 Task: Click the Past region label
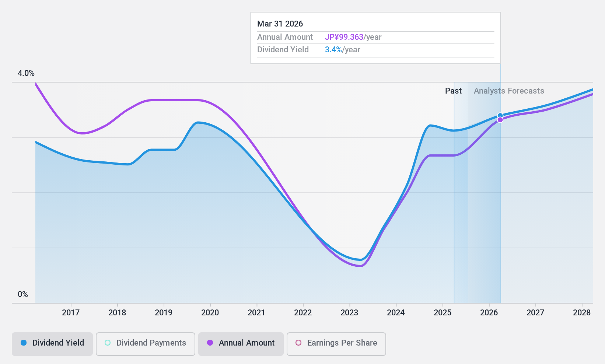(453, 91)
